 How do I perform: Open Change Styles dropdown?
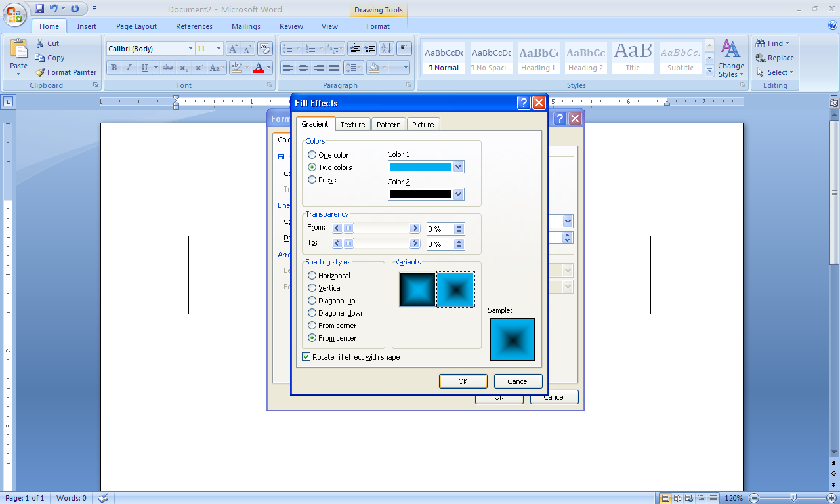coord(730,58)
